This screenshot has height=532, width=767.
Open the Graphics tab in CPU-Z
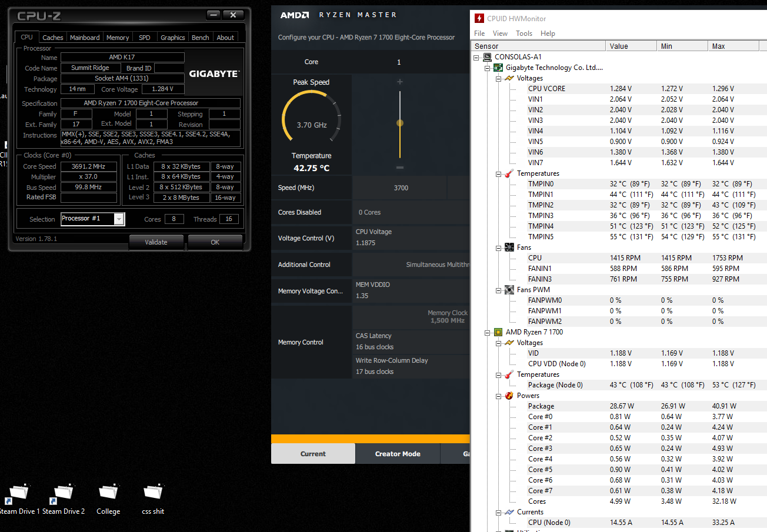[173, 38]
